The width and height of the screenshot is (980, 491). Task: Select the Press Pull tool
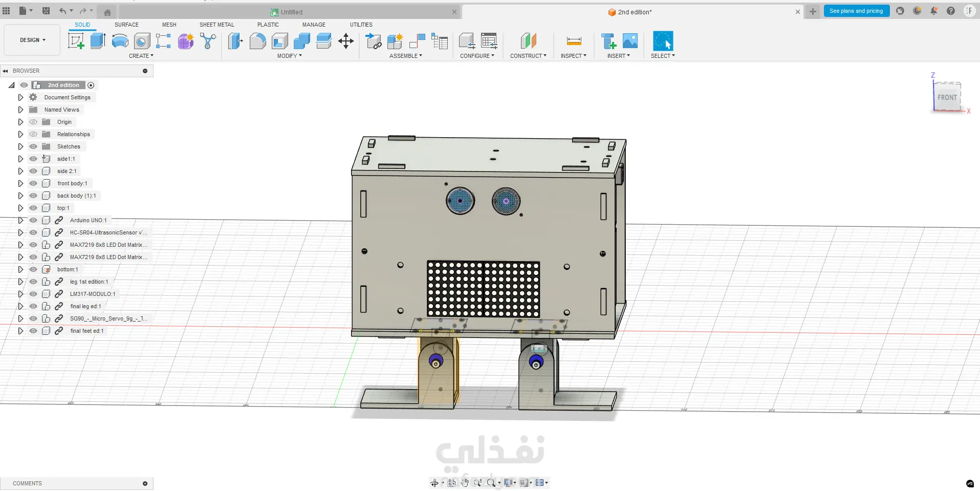pos(235,41)
